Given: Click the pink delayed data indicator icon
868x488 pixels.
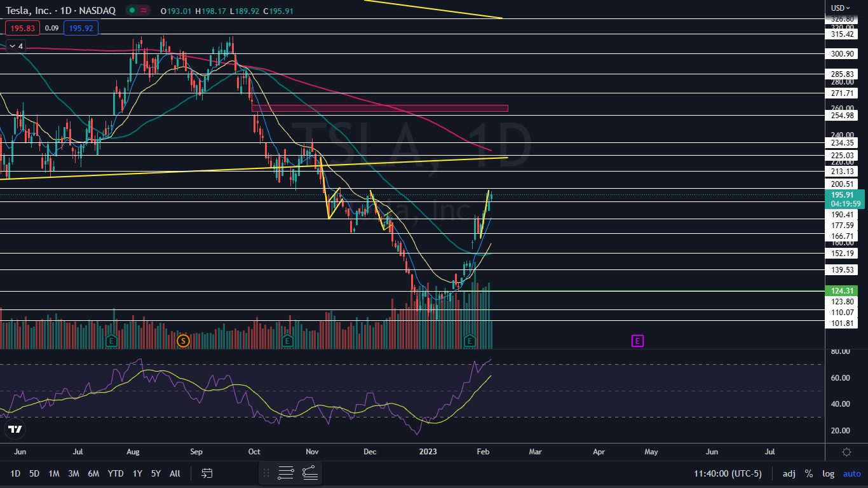Looking at the screenshot, I should tap(144, 10).
